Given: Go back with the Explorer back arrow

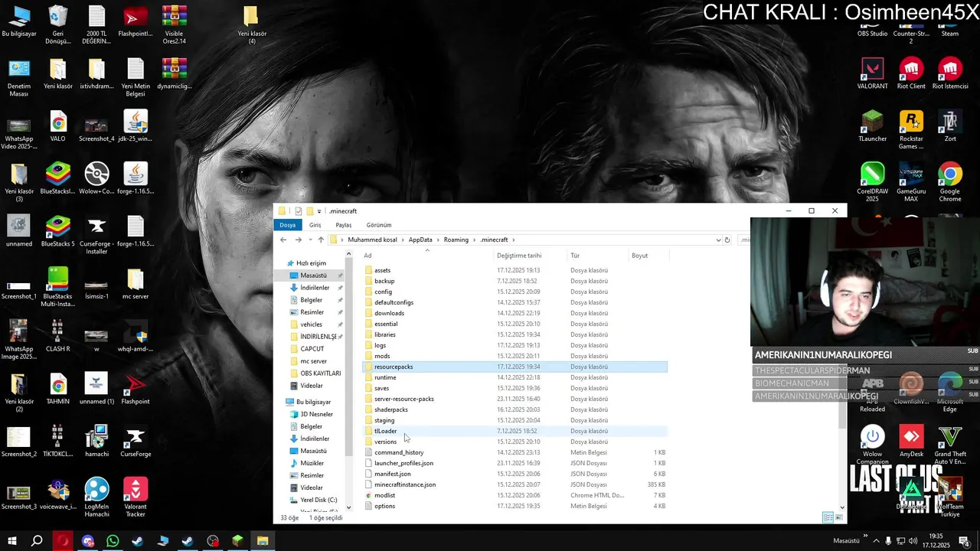Looking at the screenshot, I should (283, 240).
